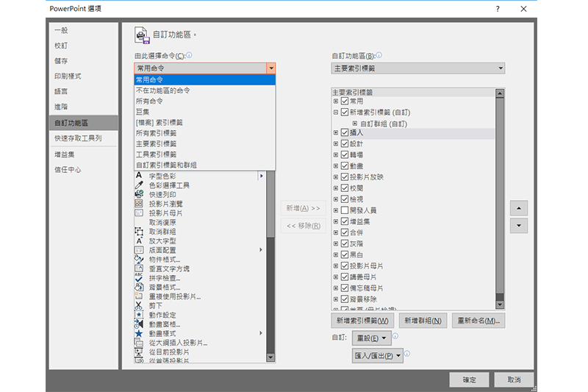
Task: Click the info icon next to 重設 button
Action: [395, 336]
